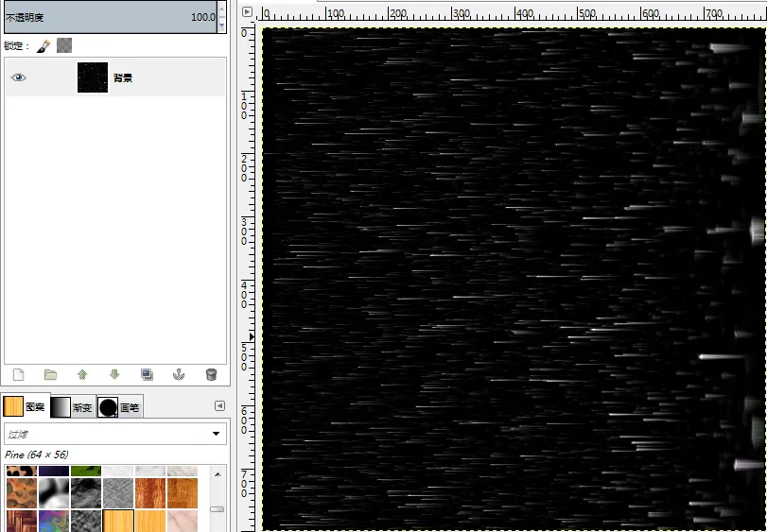Lower the layer with the green down arrow
767x532 pixels.
[114, 375]
